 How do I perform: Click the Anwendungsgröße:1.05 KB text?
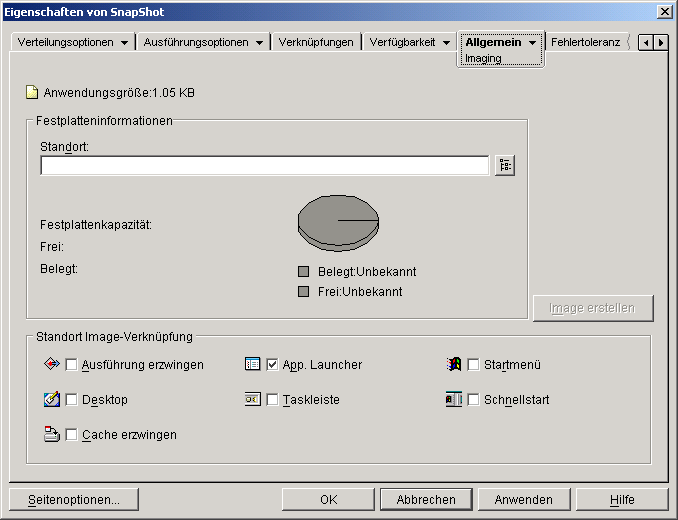119,93
